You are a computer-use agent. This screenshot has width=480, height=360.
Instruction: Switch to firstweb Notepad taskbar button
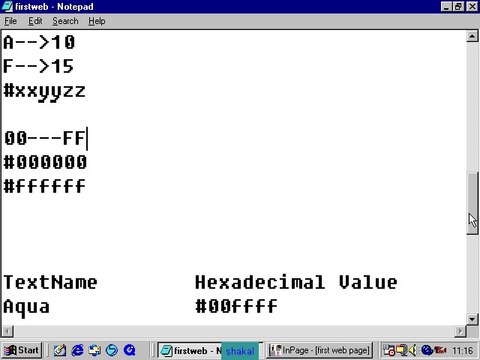tap(210, 350)
